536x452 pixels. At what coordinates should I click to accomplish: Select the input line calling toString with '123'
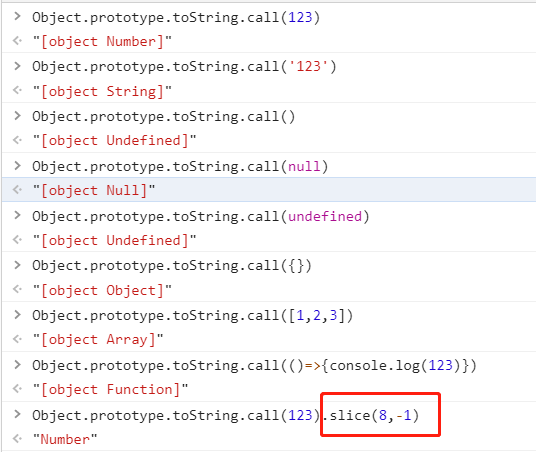click(185, 66)
